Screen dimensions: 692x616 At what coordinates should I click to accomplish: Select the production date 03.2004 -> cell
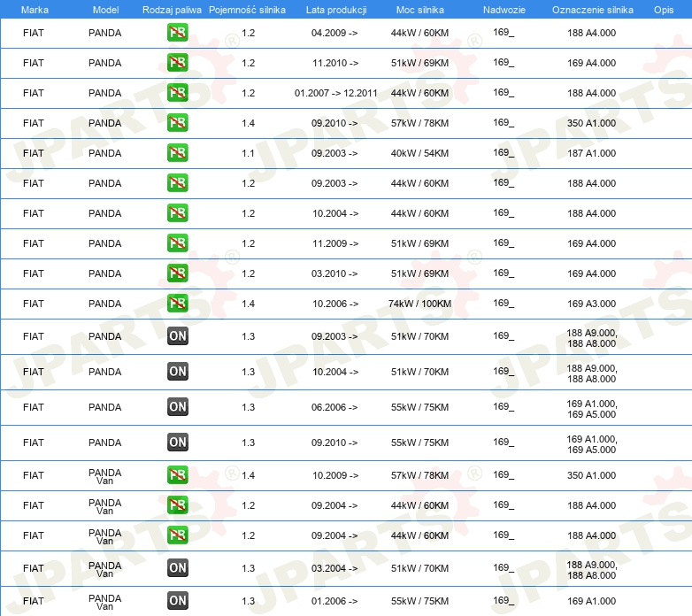click(334, 568)
